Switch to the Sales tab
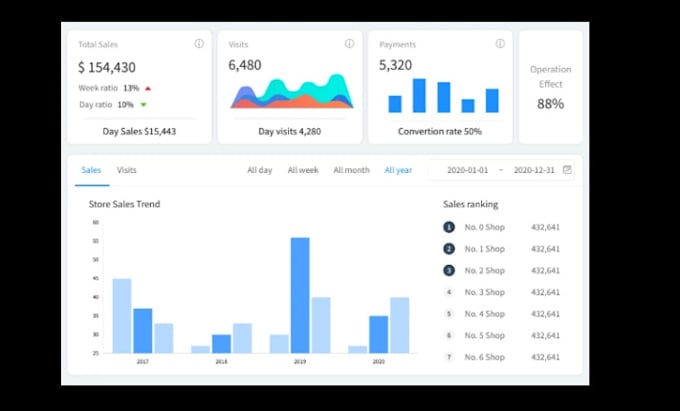The width and height of the screenshot is (680, 411). click(x=91, y=170)
